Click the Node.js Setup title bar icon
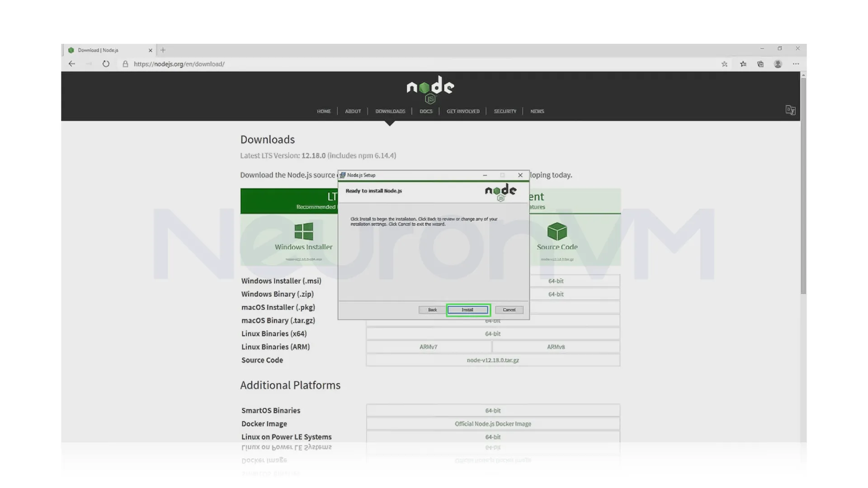This screenshot has width=868, height=488. [x=343, y=175]
